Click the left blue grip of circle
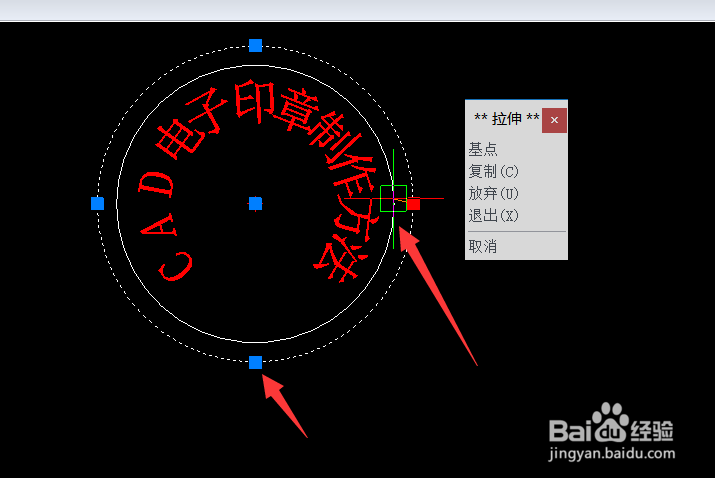The height and width of the screenshot is (478, 715). click(98, 203)
